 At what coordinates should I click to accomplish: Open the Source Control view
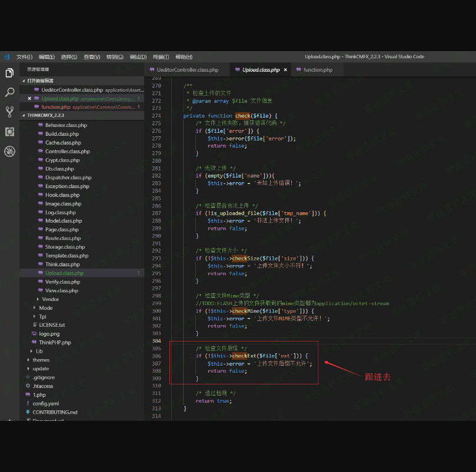click(x=9, y=112)
